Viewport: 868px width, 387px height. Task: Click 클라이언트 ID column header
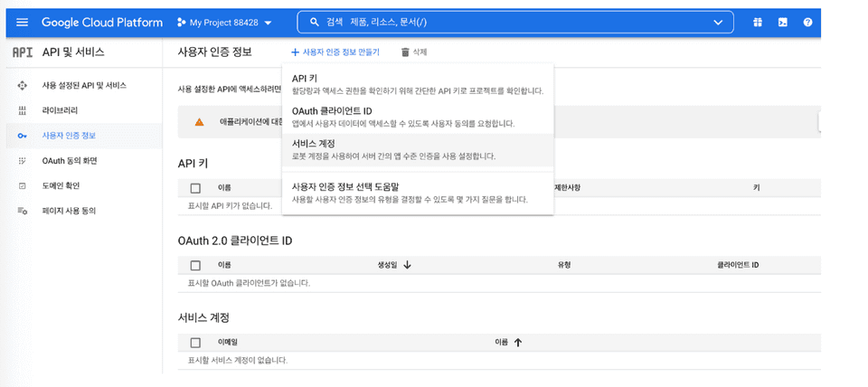coord(738,265)
